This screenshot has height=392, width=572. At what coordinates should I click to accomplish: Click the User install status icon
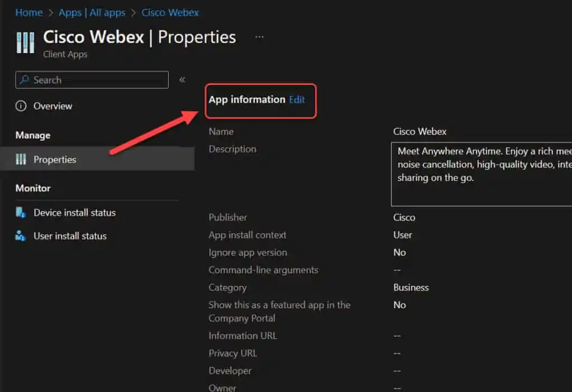[x=21, y=236]
